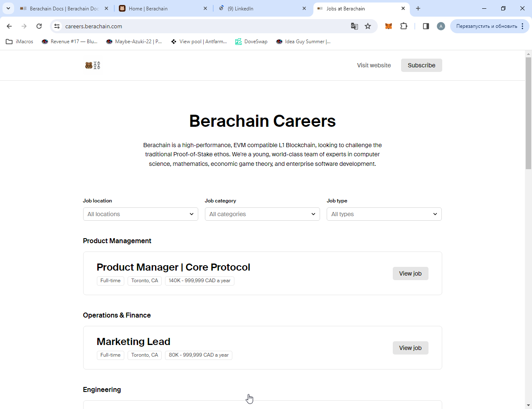Click the browser back arrow
The image size is (532, 409).
9,26
